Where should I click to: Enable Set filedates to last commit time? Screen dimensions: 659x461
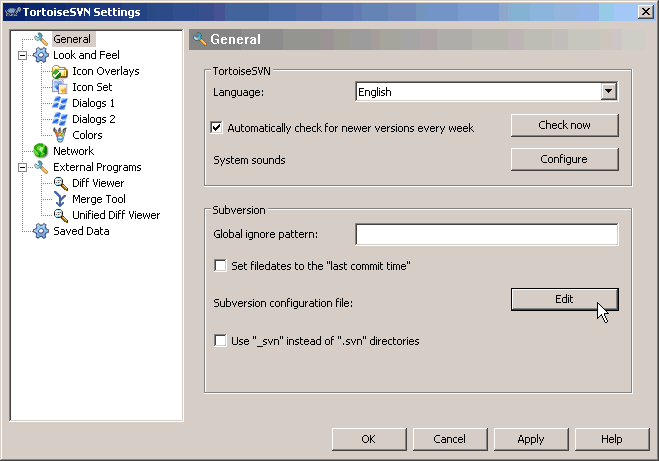point(220,266)
